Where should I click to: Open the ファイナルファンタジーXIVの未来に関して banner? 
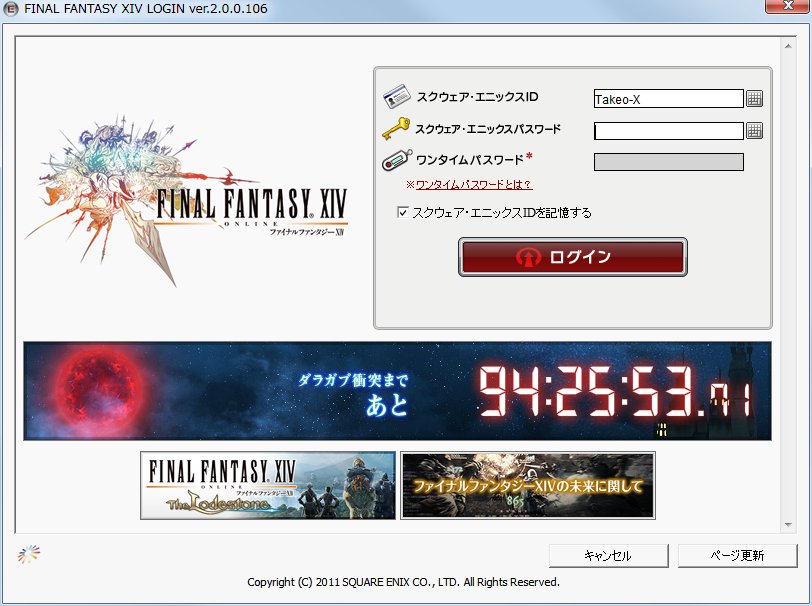coord(528,485)
